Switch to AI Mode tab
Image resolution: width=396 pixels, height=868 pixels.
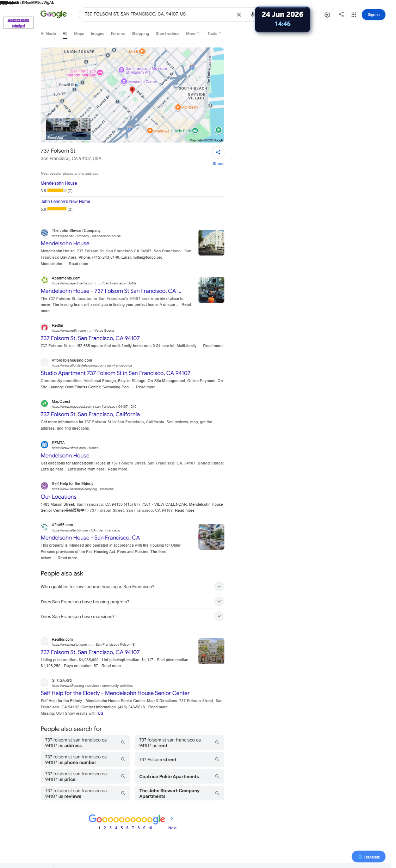48,33
